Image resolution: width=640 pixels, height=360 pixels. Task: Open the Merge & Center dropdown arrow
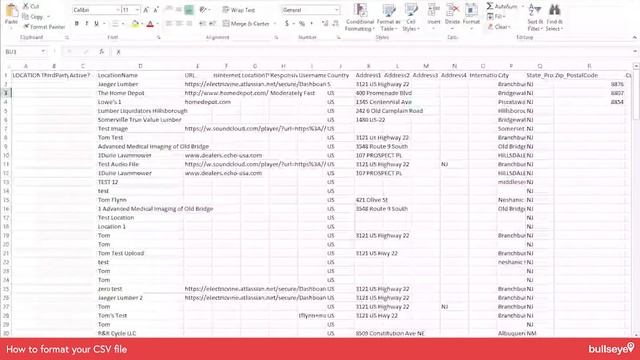275,24
